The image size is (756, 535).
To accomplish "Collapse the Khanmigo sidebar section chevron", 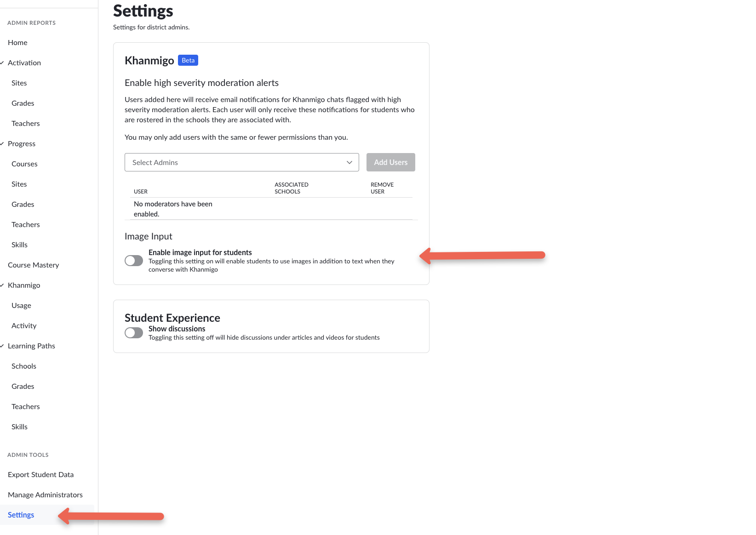I will point(2,285).
